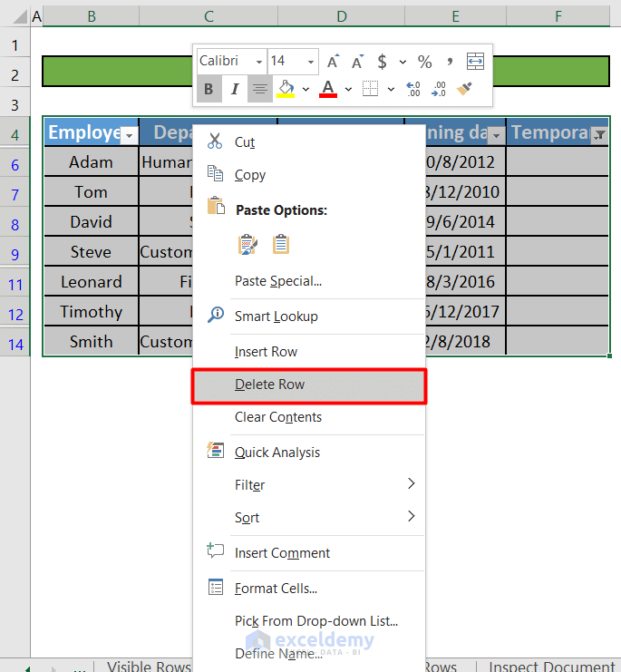
Task: Choose Delete Row menu entry
Action: coord(309,385)
